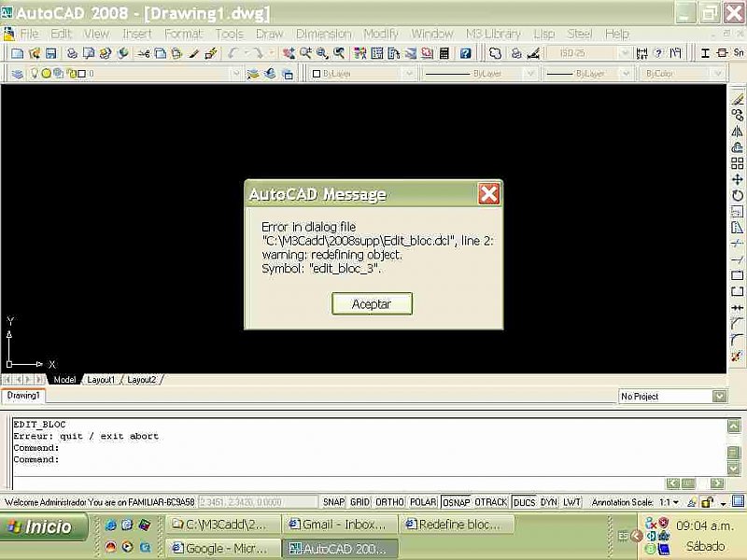This screenshot has height=560, width=747.
Task: Open Help with the blue question icon
Action: click(465, 53)
